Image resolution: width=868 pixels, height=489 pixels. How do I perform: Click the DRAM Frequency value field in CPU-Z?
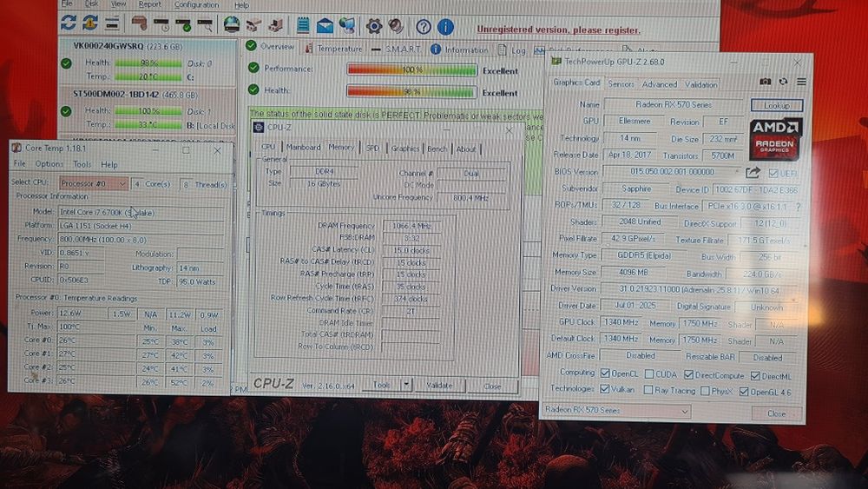411,226
